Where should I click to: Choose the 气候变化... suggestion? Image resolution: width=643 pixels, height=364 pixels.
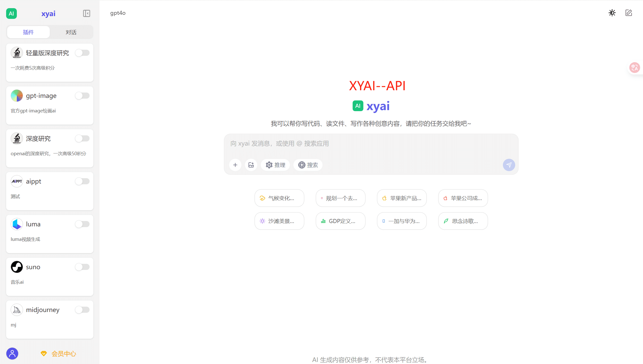tap(279, 198)
